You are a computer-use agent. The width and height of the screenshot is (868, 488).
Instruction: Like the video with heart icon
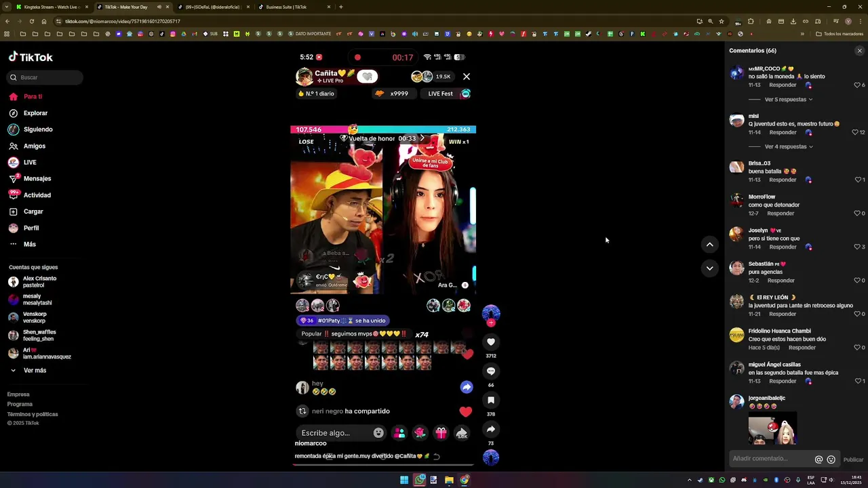tap(491, 342)
